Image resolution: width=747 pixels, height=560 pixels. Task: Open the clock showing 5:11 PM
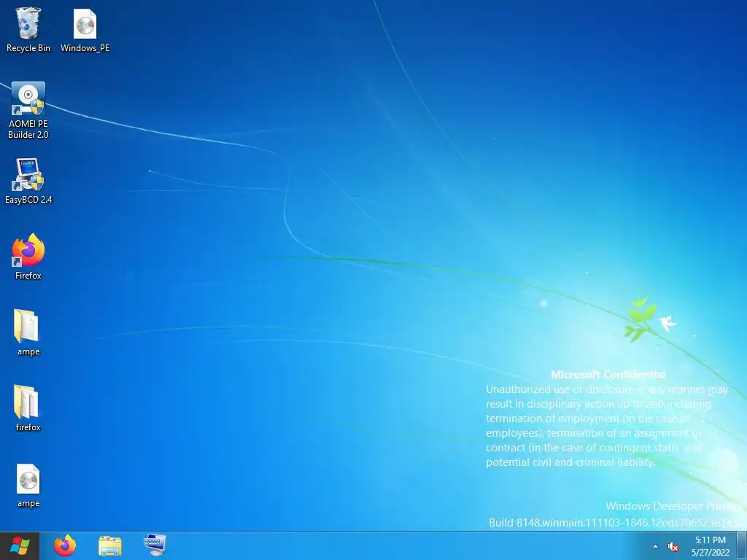pyautogui.click(x=711, y=546)
